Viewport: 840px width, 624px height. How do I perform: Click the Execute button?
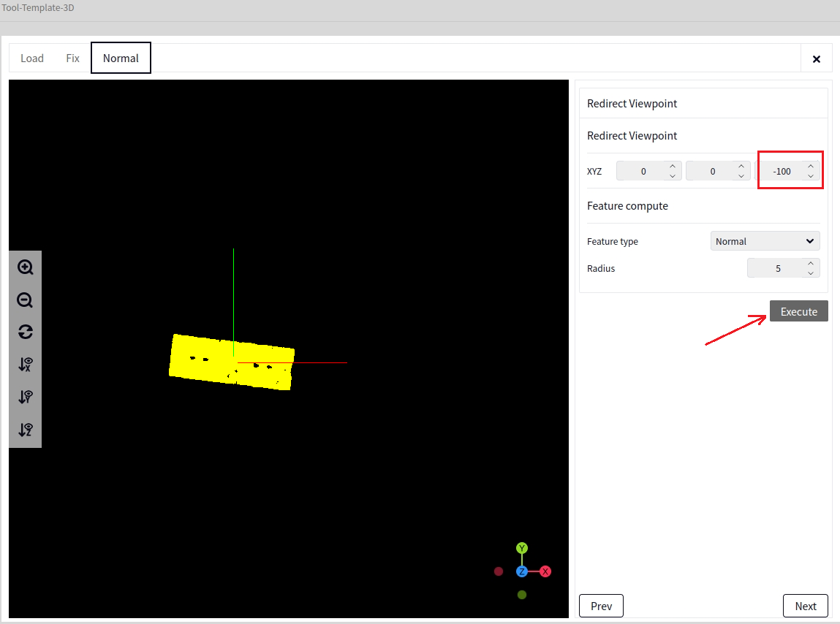[x=799, y=311]
